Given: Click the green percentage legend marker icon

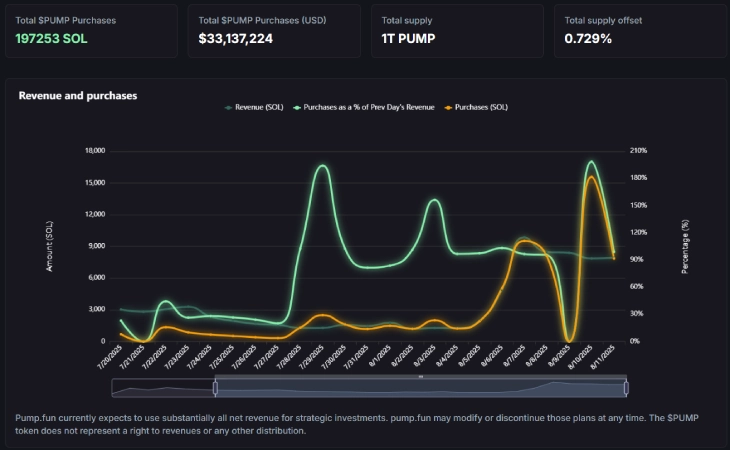Looking at the screenshot, I should (297, 106).
